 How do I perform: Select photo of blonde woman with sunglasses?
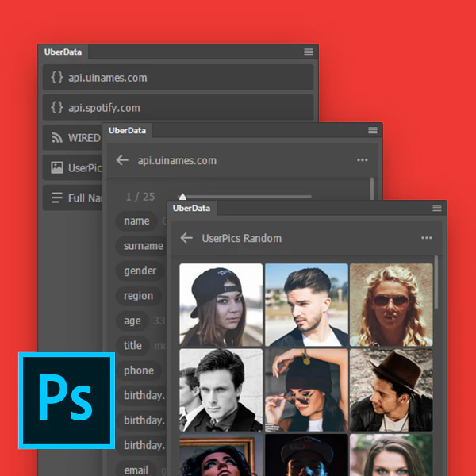click(391, 305)
